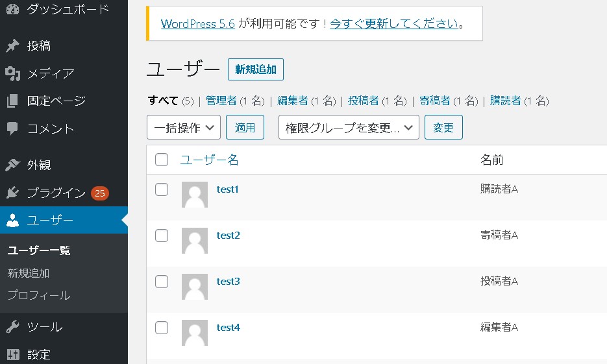Click the Posts pushpin icon
This screenshot has height=364, width=607.
(x=12, y=46)
